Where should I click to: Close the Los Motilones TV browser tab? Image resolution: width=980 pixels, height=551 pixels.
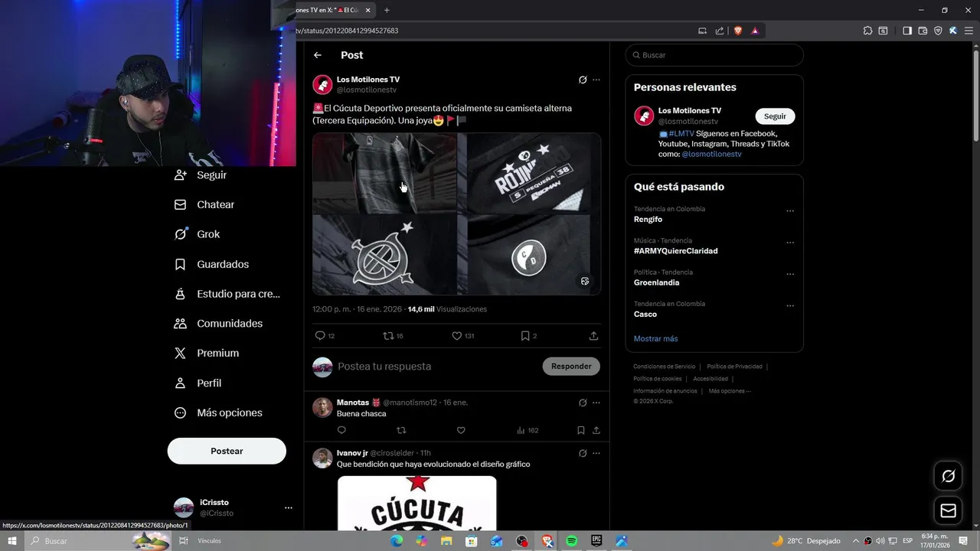click(x=367, y=10)
